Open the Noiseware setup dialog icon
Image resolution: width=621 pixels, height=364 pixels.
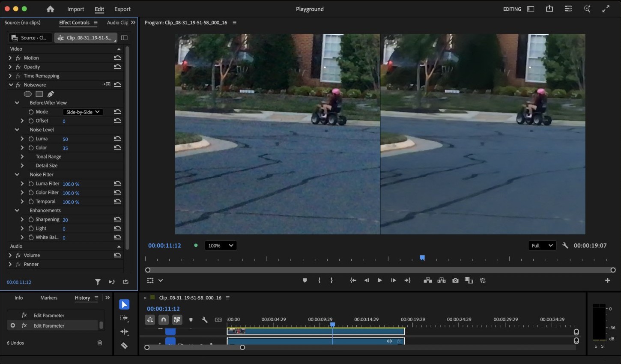[x=107, y=84]
